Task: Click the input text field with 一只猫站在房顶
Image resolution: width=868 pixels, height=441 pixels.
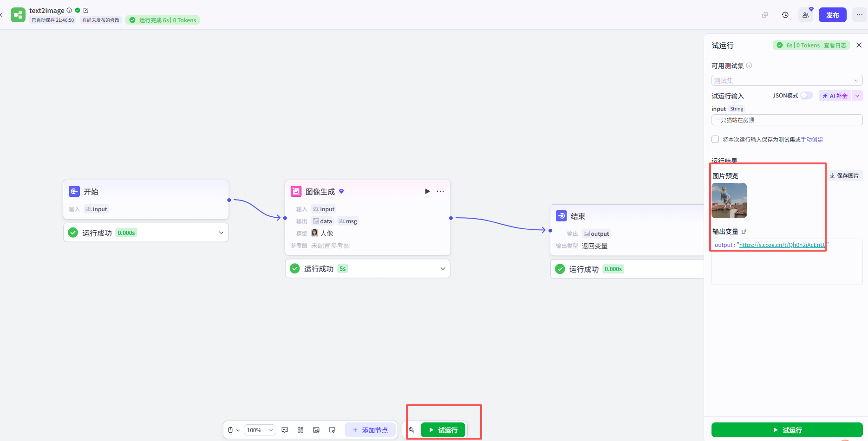Action: click(787, 120)
